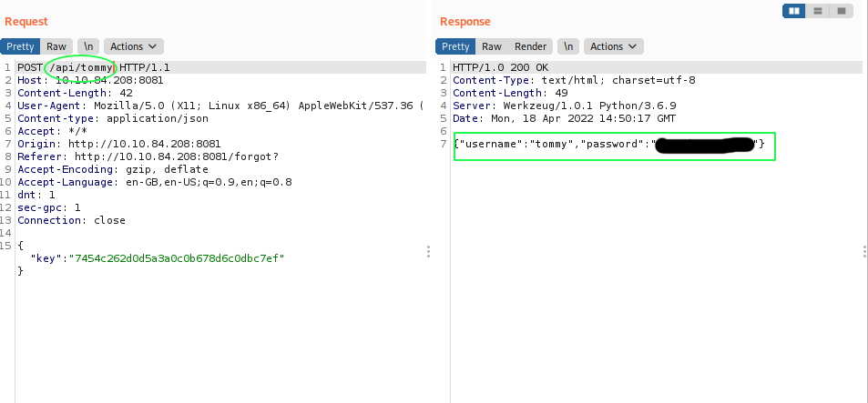The image size is (868, 403).
Task: Open the Request Actions dropdown
Action: coord(133,46)
